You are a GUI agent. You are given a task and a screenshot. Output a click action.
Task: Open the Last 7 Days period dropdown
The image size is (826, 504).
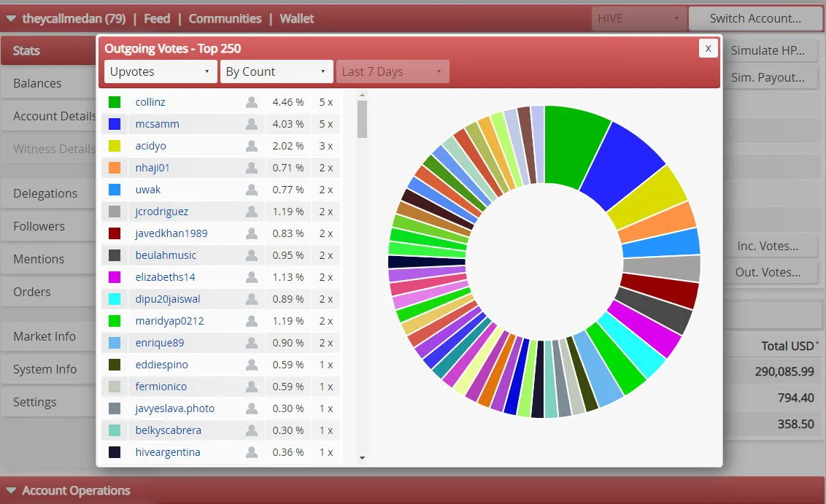coord(393,71)
